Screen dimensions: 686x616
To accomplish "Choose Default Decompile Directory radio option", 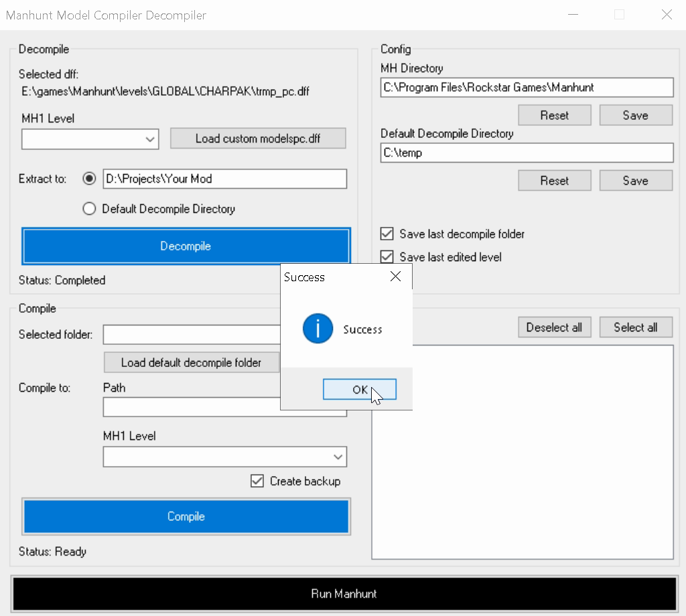I will 89,209.
